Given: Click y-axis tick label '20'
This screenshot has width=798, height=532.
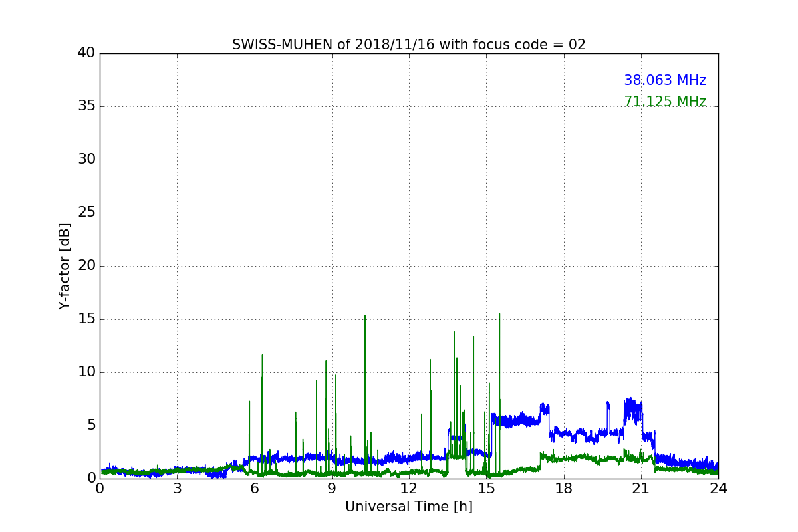Looking at the screenshot, I should pos(86,266).
